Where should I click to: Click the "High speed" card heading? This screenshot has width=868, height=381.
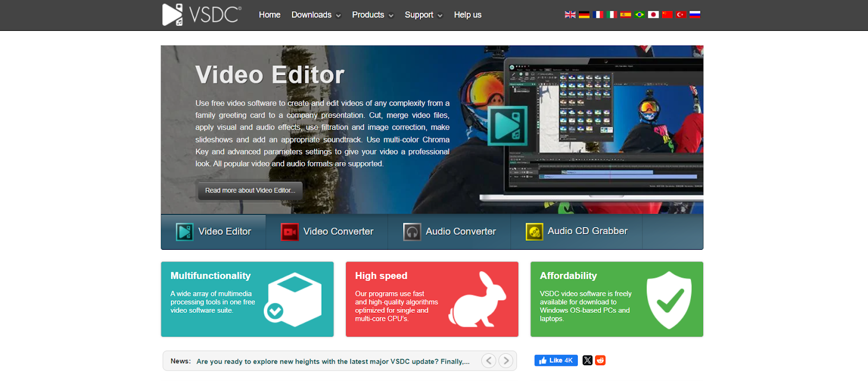pyautogui.click(x=381, y=276)
